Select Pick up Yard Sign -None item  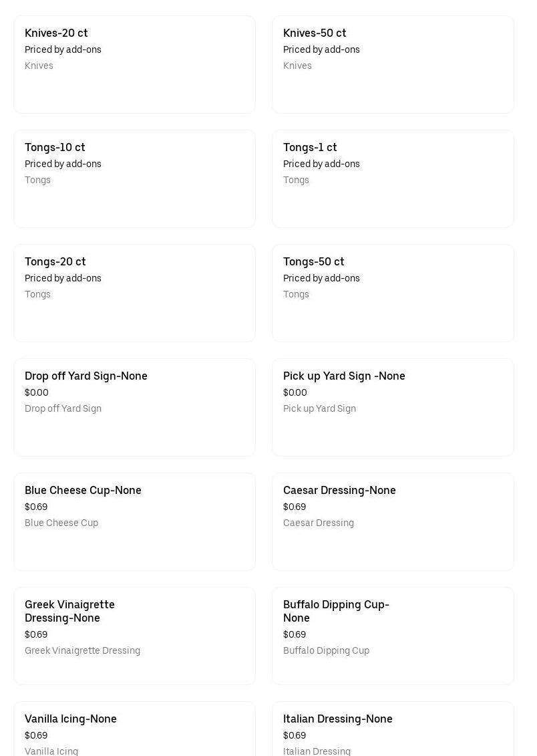(x=393, y=408)
